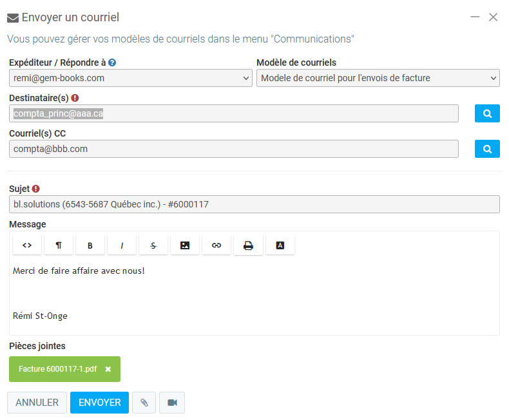Click the ANNULER button
Screen dimensions: 509x420
point(37,403)
